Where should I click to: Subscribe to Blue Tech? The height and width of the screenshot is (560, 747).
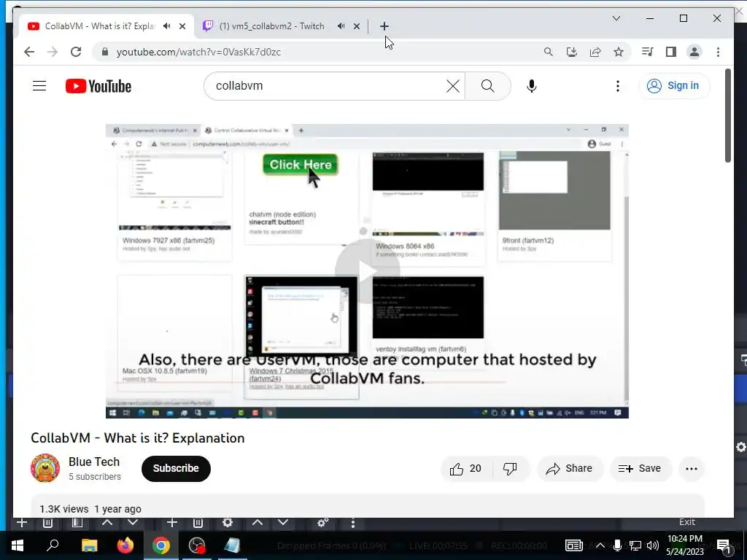[x=176, y=469]
